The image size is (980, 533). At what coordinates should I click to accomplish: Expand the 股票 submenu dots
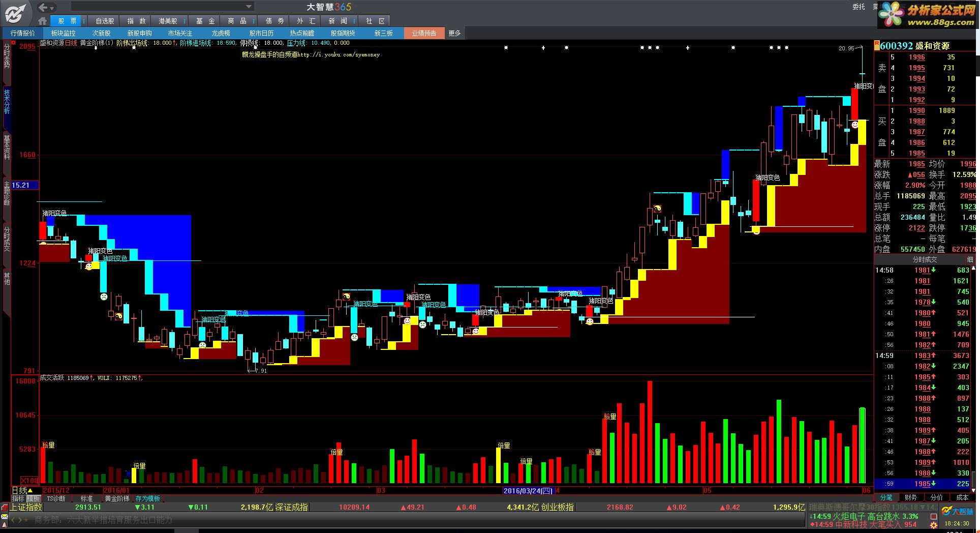84,21
